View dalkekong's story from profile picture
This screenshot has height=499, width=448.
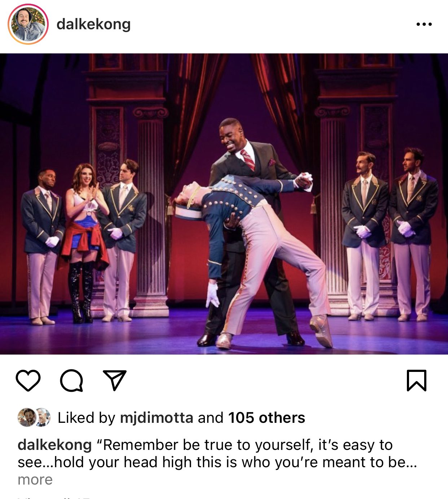click(x=28, y=24)
